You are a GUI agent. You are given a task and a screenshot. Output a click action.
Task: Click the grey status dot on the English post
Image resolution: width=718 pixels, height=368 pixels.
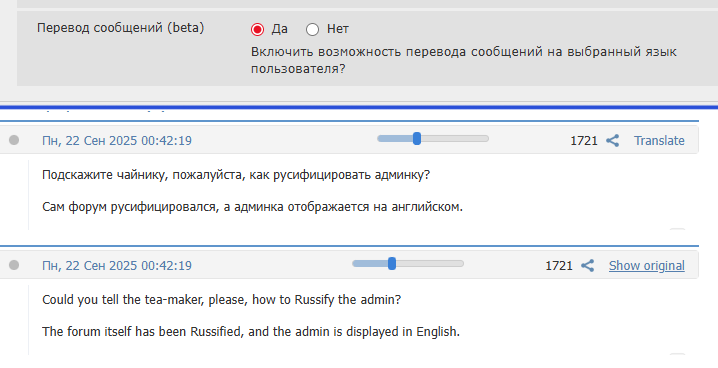click(x=14, y=265)
